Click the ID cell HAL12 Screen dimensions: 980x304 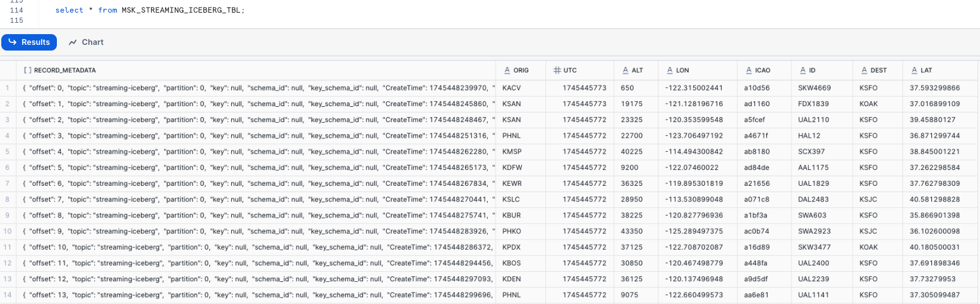click(821, 136)
